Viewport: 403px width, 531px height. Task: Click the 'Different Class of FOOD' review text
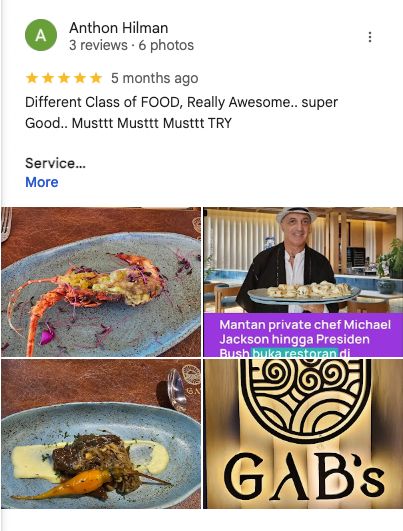(181, 102)
